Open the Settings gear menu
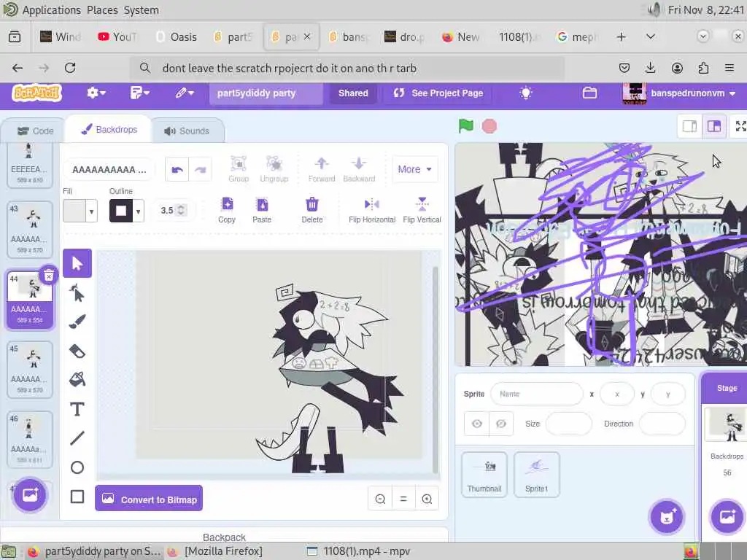The height and width of the screenshot is (560, 747). click(96, 93)
